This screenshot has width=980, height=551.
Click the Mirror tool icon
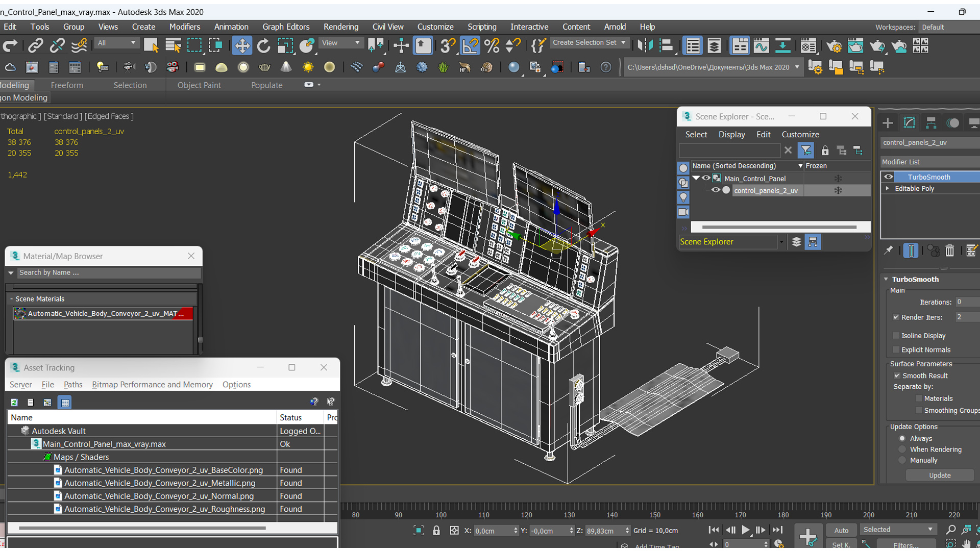point(645,46)
